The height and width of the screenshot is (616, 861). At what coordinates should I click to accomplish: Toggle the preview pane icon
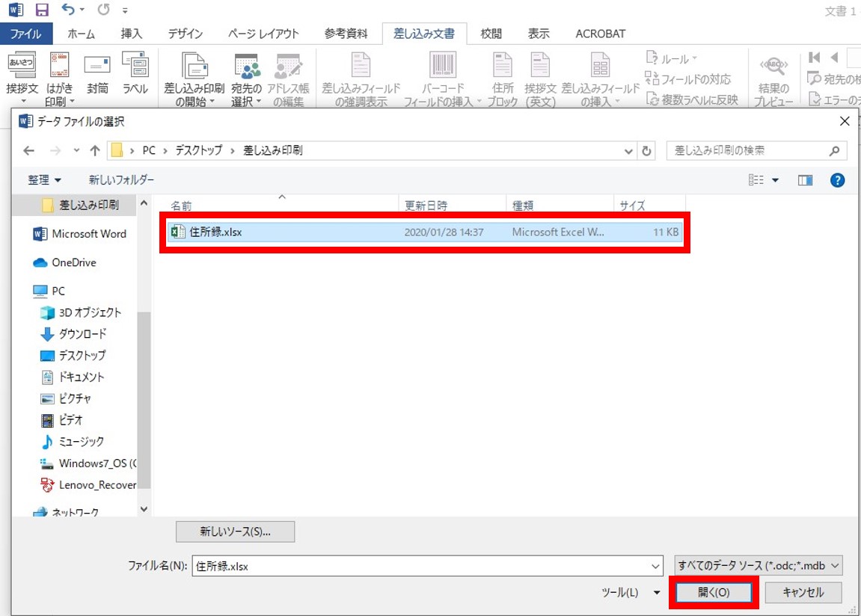click(x=805, y=180)
